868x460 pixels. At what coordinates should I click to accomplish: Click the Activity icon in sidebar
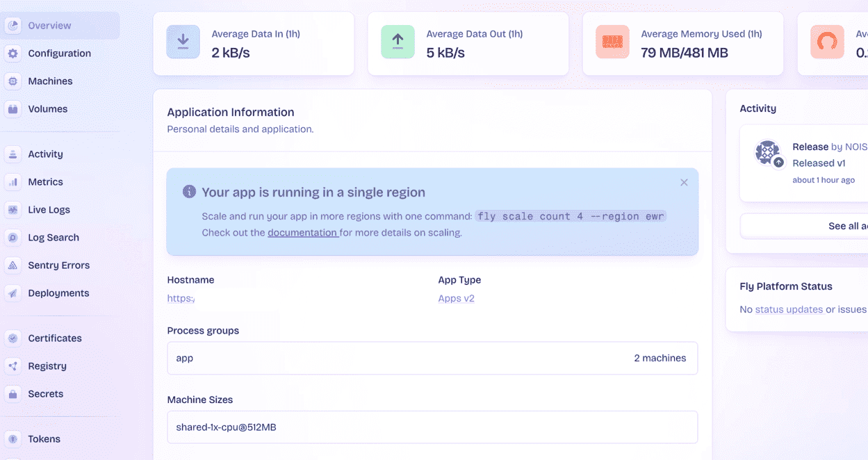tap(13, 154)
